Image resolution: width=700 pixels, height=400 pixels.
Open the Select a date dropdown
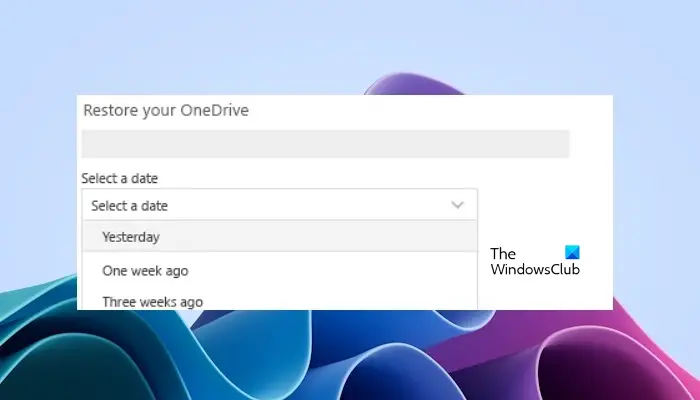coord(279,205)
